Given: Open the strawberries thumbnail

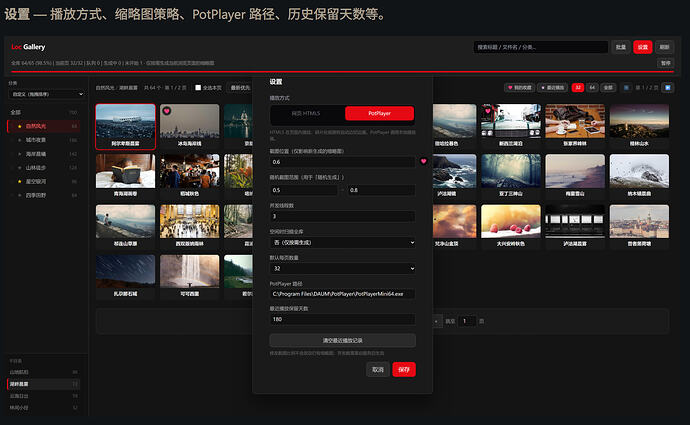Looking at the screenshot, I should coord(510,221).
